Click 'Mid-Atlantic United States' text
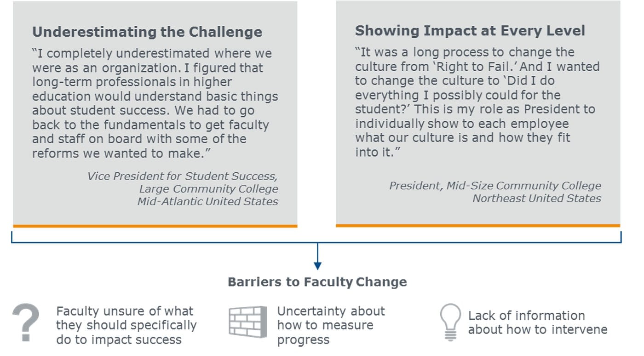The image size is (644, 356). pos(208,201)
